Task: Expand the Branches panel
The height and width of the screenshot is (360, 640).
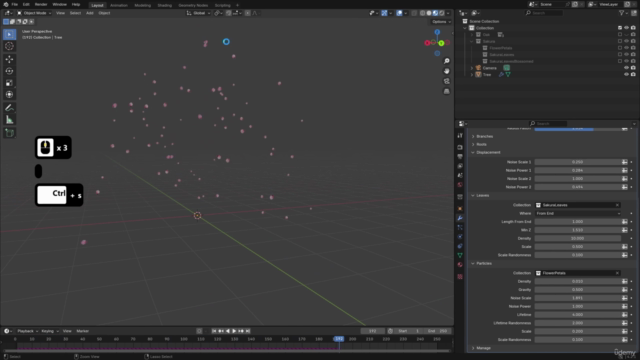Action: tap(484, 136)
